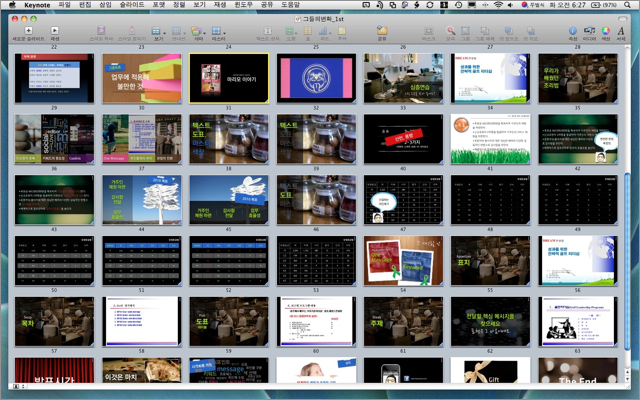Image resolution: width=640 pixels, height=400 pixels.
Task: Select the red curtain slide thumbnail in bottom row
Action: 54,370
